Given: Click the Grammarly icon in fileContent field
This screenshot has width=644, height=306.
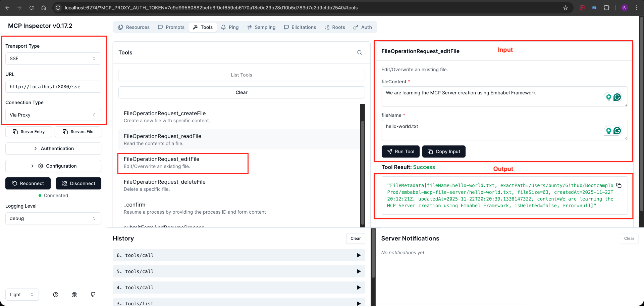Looking at the screenshot, I should click(x=617, y=97).
